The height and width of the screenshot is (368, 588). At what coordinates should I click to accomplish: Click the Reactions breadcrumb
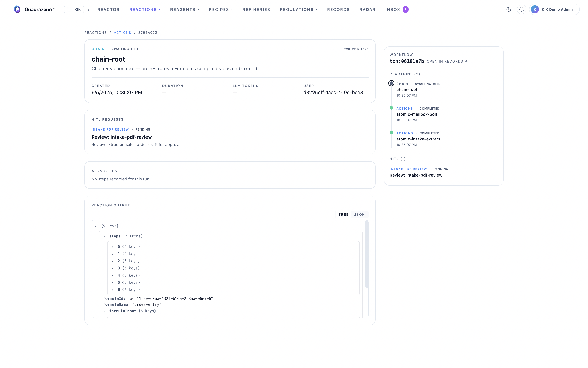coord(95,33)
